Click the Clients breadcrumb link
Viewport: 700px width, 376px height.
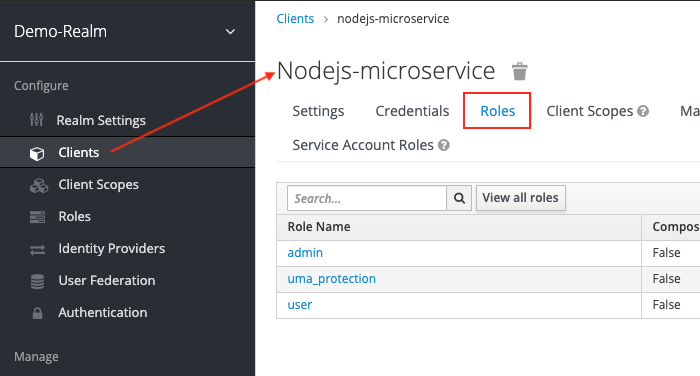click(x=295, y=19)
